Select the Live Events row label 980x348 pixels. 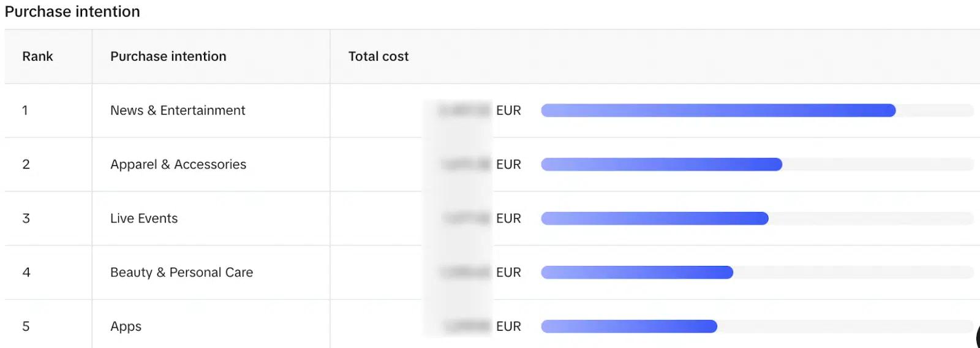point(144,218)
